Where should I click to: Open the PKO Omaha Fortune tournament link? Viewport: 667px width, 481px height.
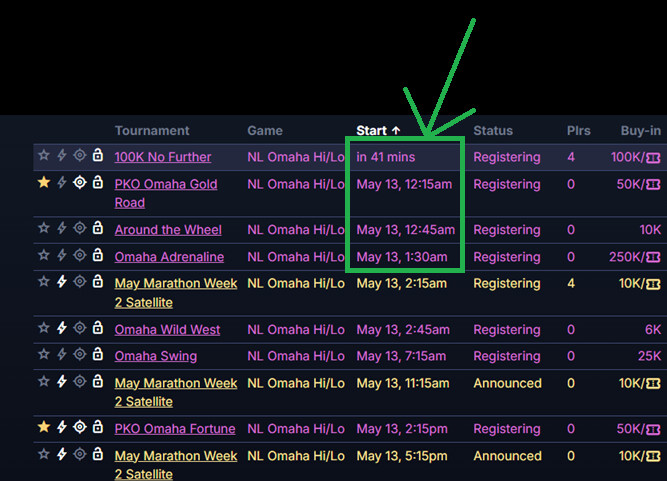[x=175, y=429]
